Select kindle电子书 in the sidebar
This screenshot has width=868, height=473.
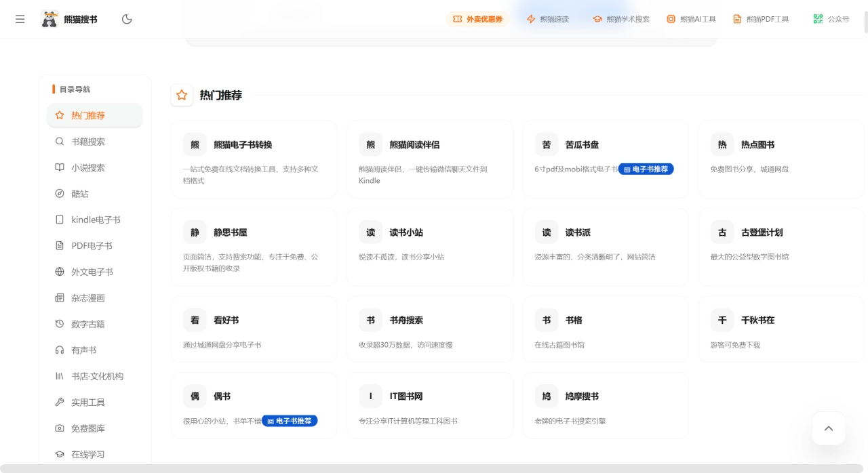tap(95, 220)
